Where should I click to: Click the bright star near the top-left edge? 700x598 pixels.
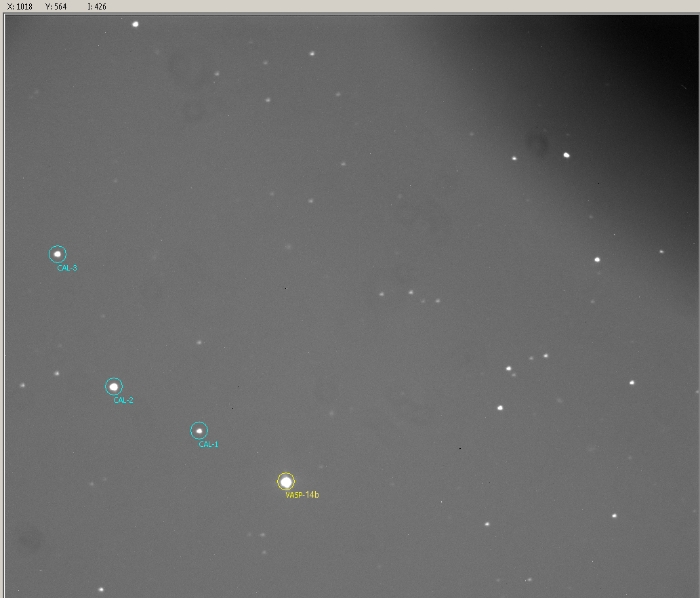(x=135, y=24)
